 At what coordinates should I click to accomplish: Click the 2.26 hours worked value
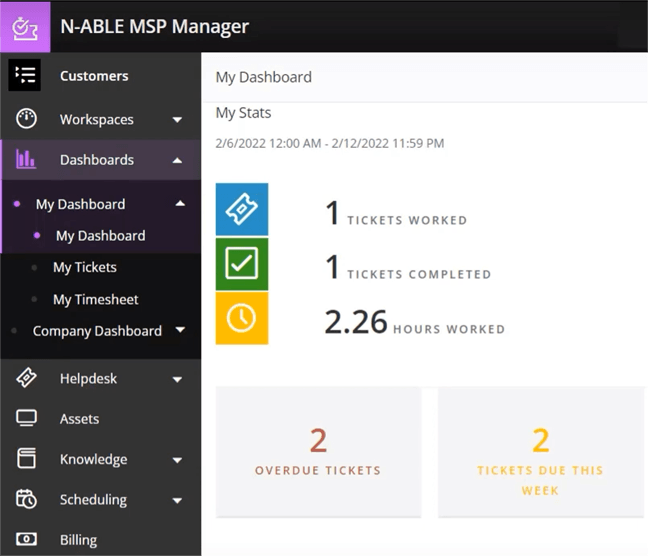point(356,322)
